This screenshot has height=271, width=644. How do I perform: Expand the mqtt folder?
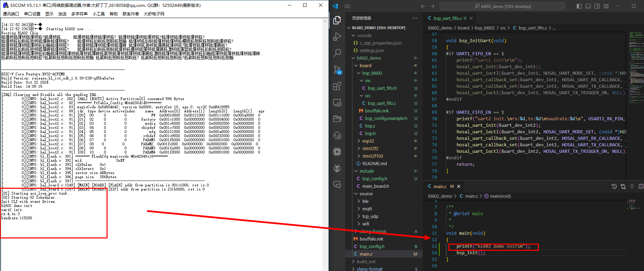359,209
